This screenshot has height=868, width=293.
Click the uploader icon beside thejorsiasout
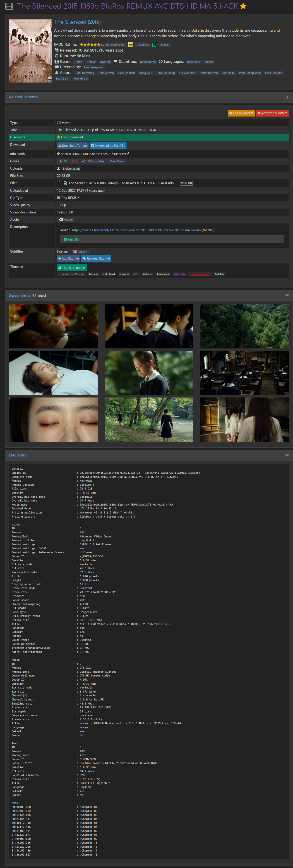[x=58, y=168]
